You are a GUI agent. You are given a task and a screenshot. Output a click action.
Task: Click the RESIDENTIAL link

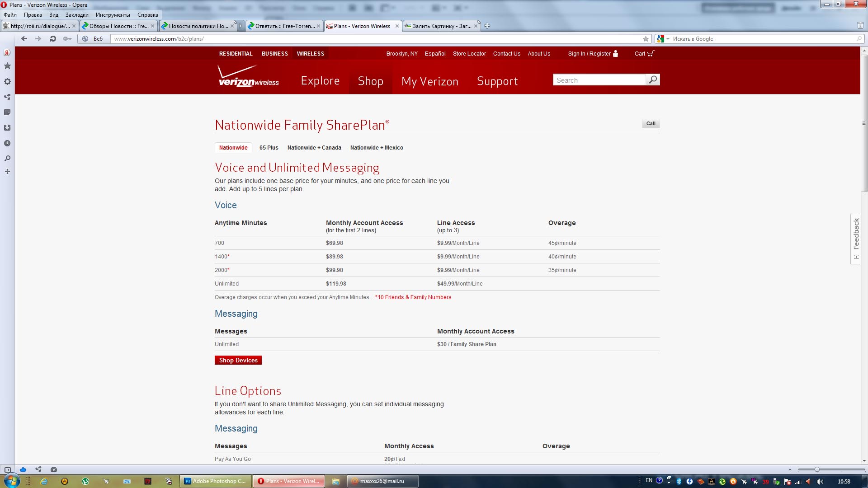tap(236, 53)
